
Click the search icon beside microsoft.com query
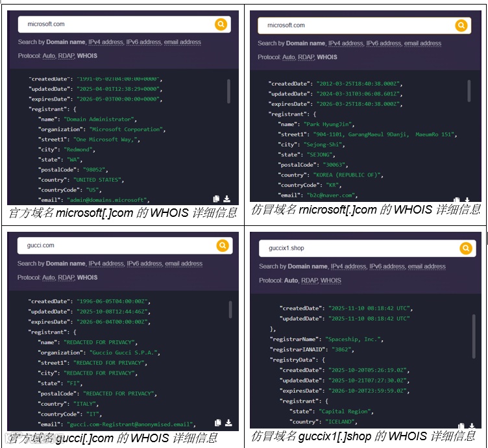(x=221, y=24)
